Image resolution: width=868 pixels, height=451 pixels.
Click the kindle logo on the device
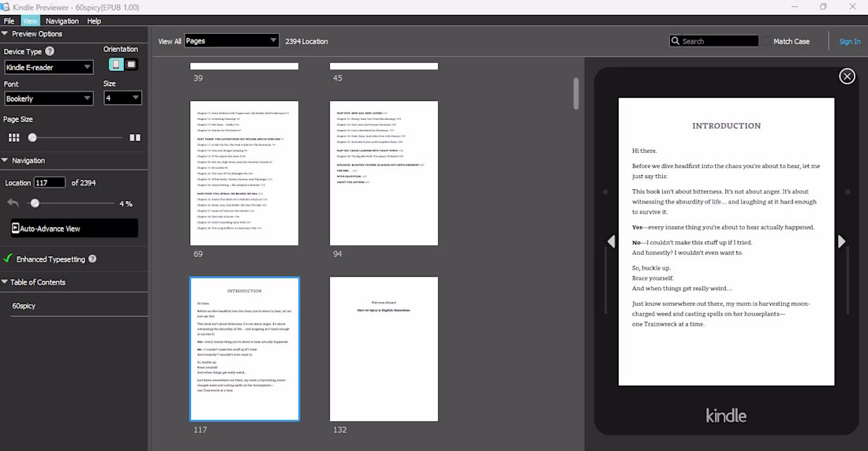pyautogui.click(x=726, y=416)
